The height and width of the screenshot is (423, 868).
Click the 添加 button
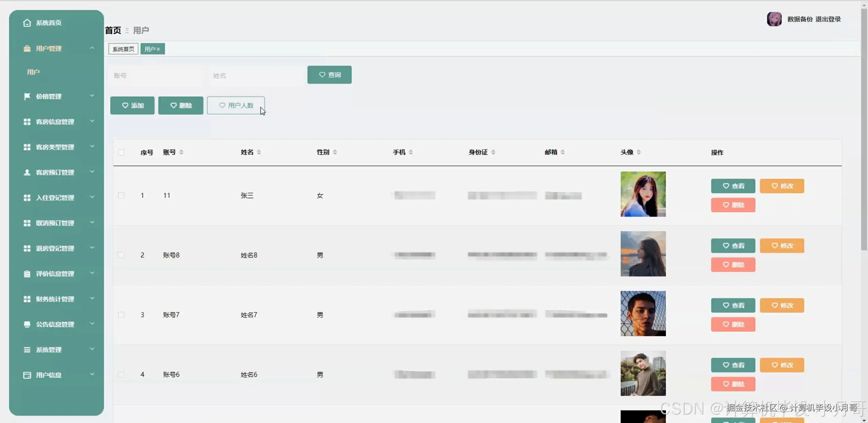tap(132, 105)
